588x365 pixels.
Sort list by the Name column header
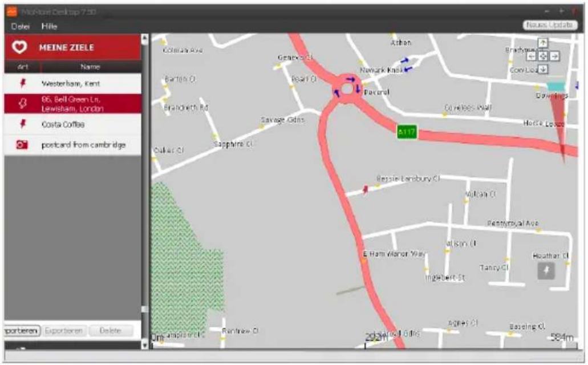tap(90, 67)
